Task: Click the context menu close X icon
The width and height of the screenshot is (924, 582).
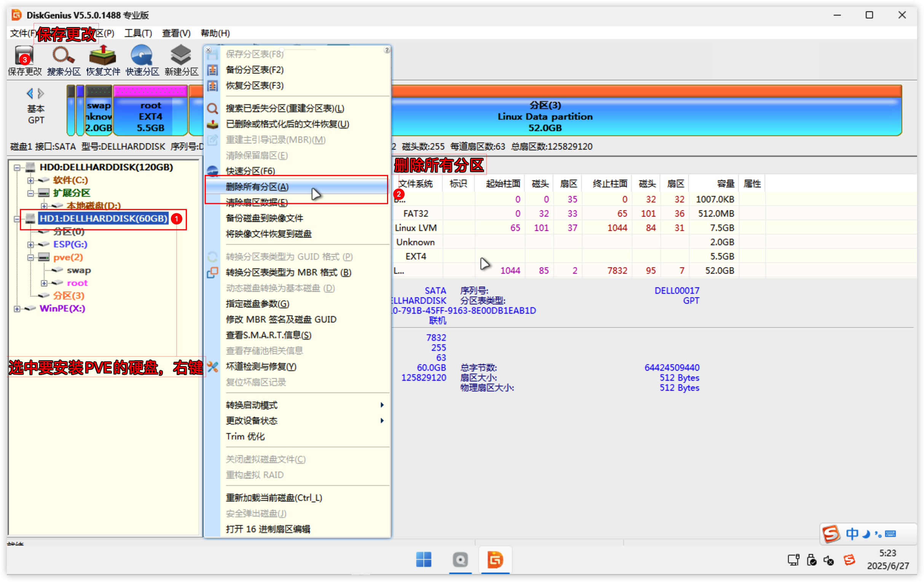Action: [x=208, y=50]
